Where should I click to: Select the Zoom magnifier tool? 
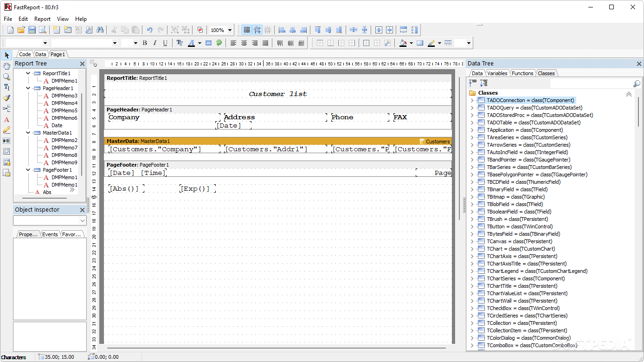[6, 77]
